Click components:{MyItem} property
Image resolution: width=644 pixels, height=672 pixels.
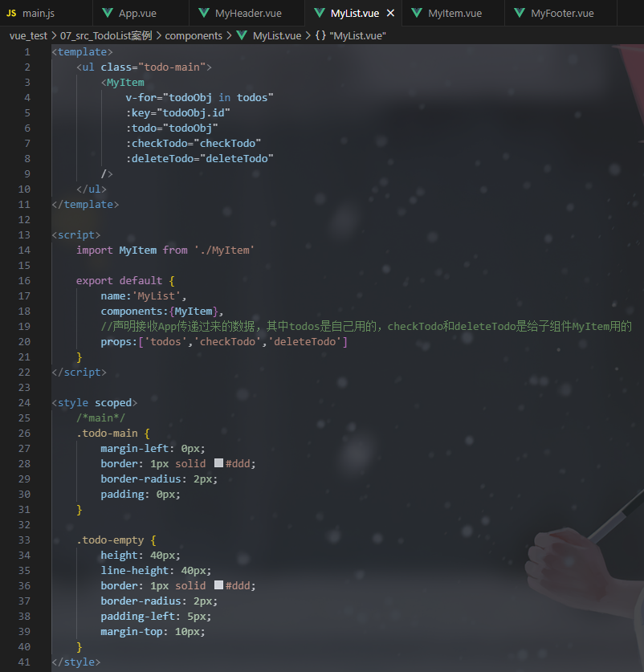tap(159, 312)
